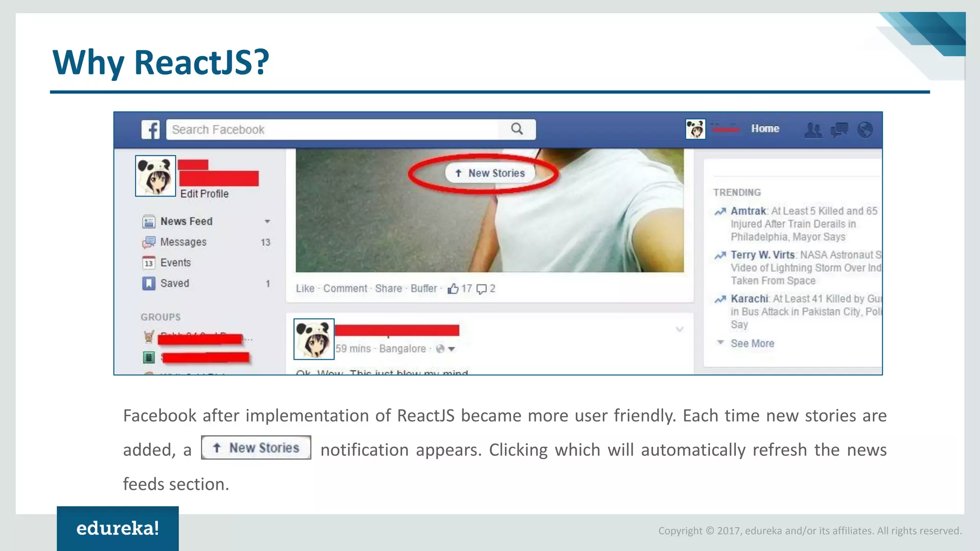Click the TRENDING heading
Screen dimensions: 980x551
click(737, 192)
